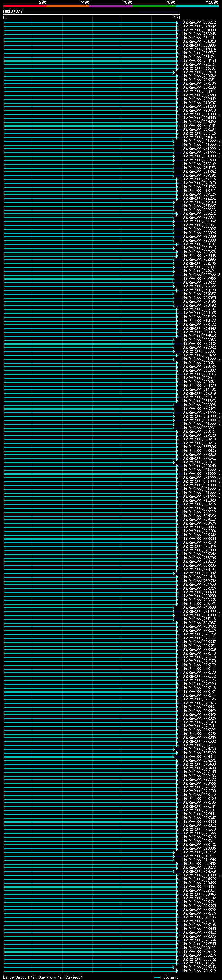Open the UniRef100_Q8H158 hit
The height and width of the screenshot is (980, 222).
click(x=199, y=60)
